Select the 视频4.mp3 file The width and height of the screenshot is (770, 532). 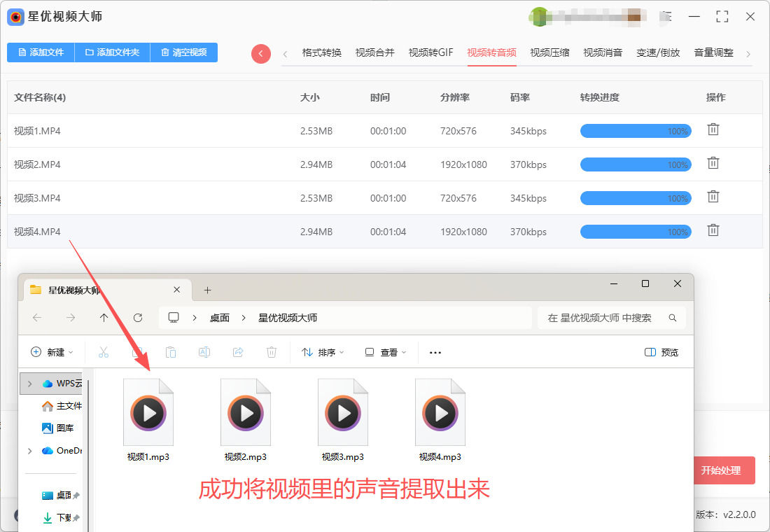440,420
